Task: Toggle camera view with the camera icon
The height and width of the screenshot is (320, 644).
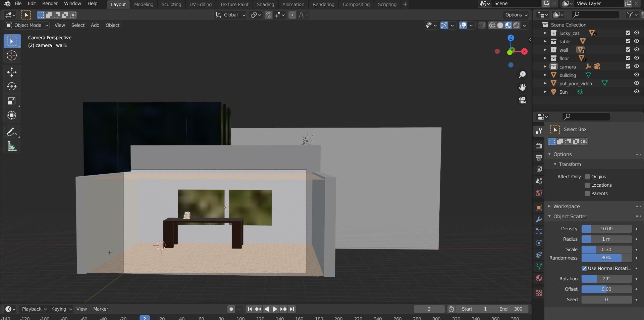Action: 522,100
